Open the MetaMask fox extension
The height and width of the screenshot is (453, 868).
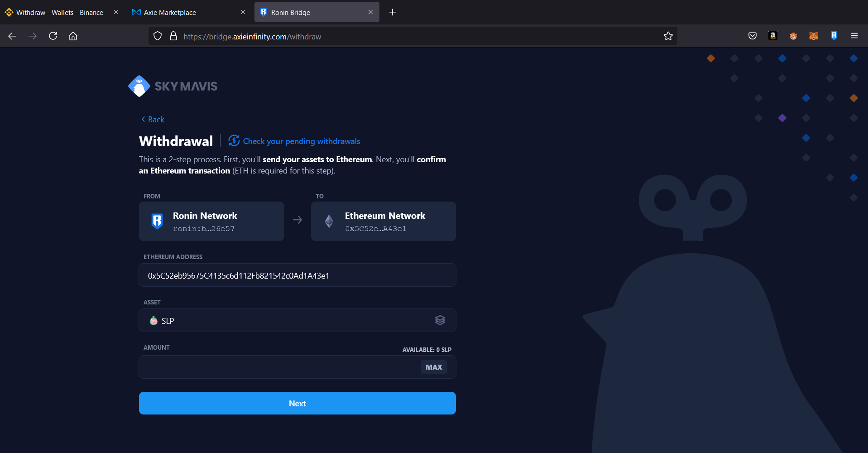(814, 36)
